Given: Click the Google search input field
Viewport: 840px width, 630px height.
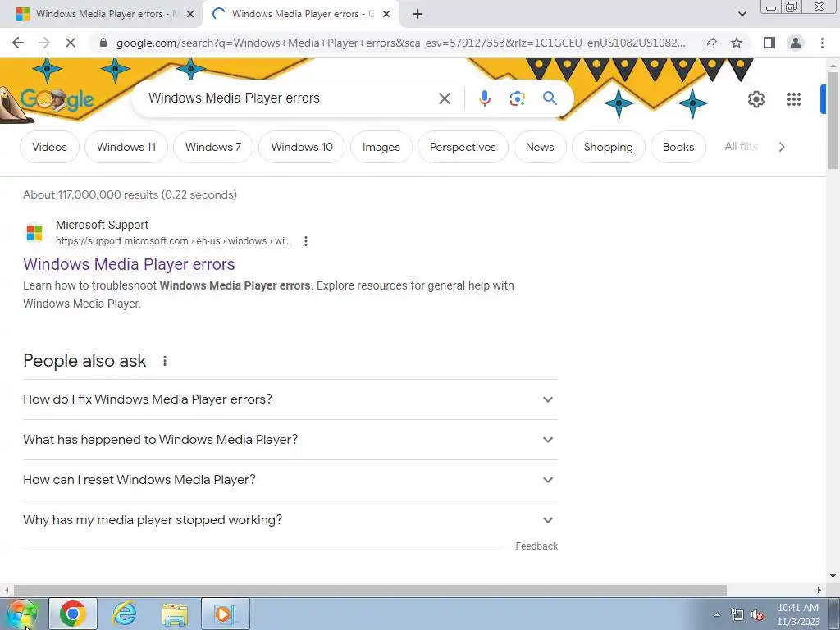Looking at the screenshot, I should 290,98.
